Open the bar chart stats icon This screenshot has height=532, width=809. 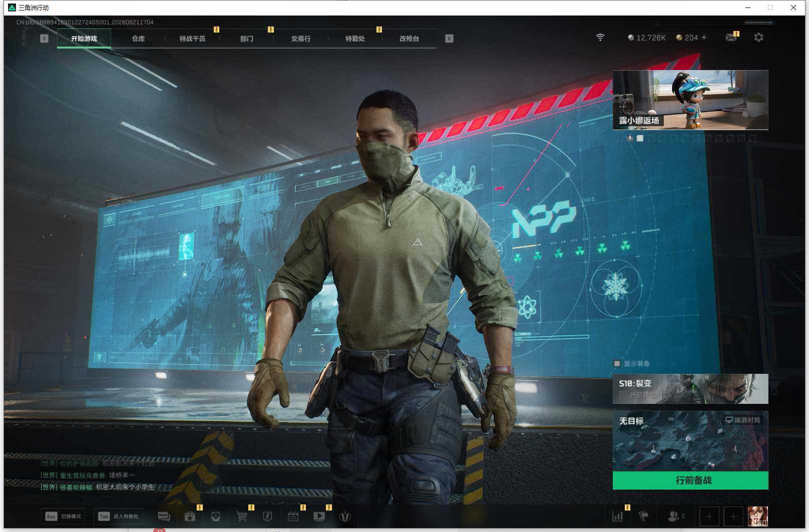(618, 516)
